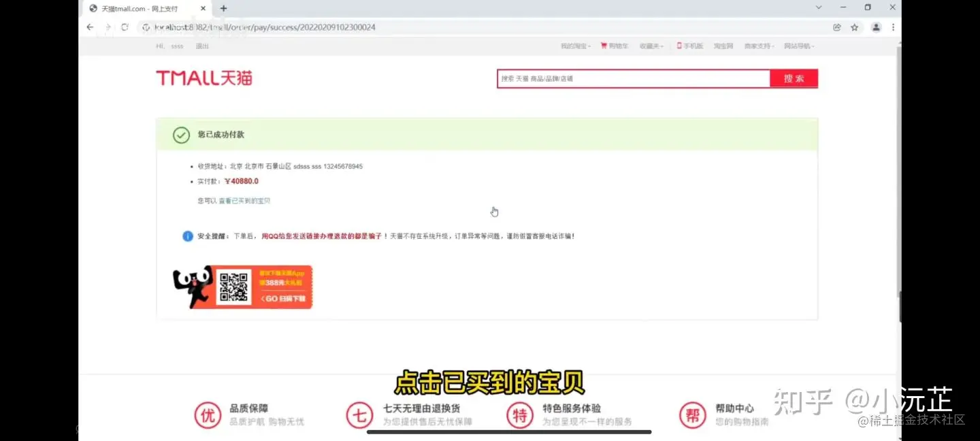
Task: Click the shopping cart icon
Action: pyautogui.click(x=604, y=46)
